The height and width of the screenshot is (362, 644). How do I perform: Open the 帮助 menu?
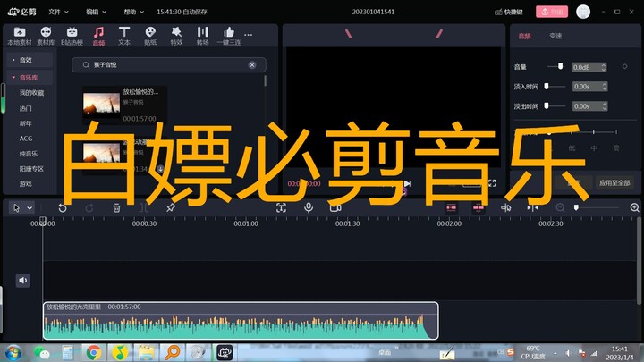[133, 12]
